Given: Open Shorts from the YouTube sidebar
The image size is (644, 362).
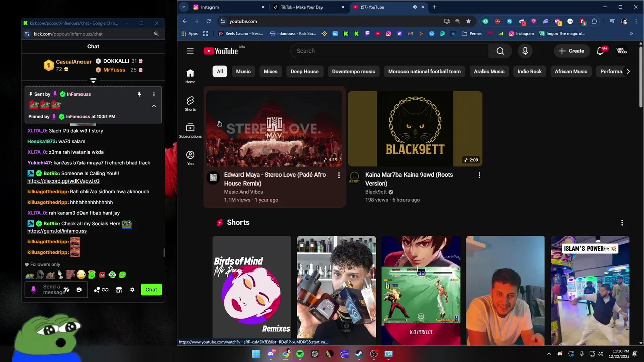Looking at the screenshot, I should tap(190, 104).
